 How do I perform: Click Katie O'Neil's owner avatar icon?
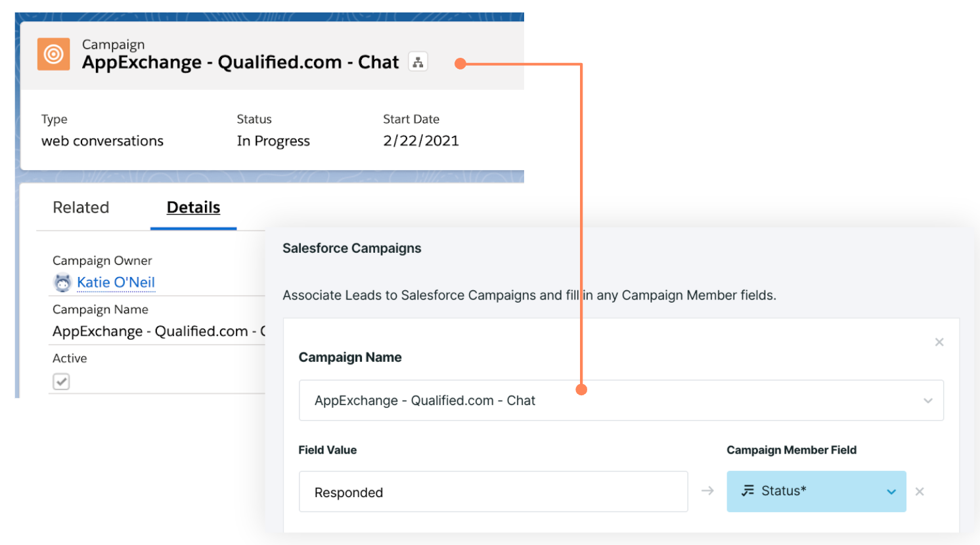(62, 282)
